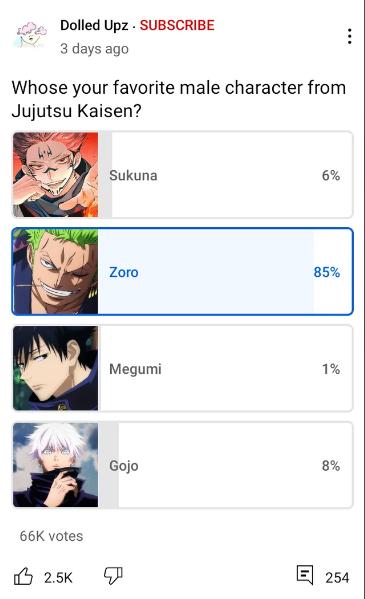Screen dimensions: 365x599
Task: Click the 85% result on Zoro
Action: pyautogui.click(x=327, y=272)
